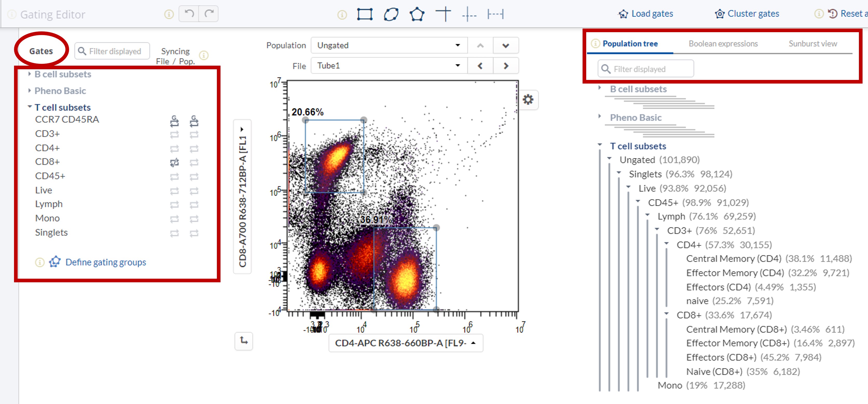Go to previous file arrow

(480, 66)
